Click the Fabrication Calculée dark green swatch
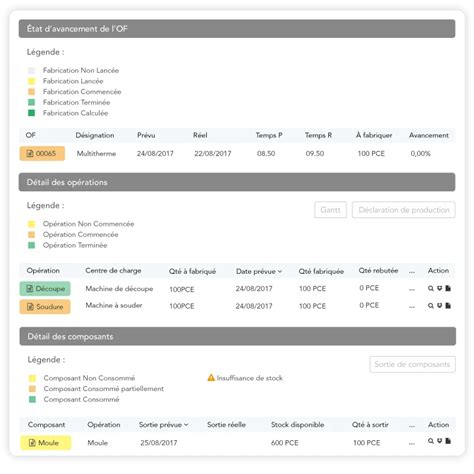 (31, 113)
